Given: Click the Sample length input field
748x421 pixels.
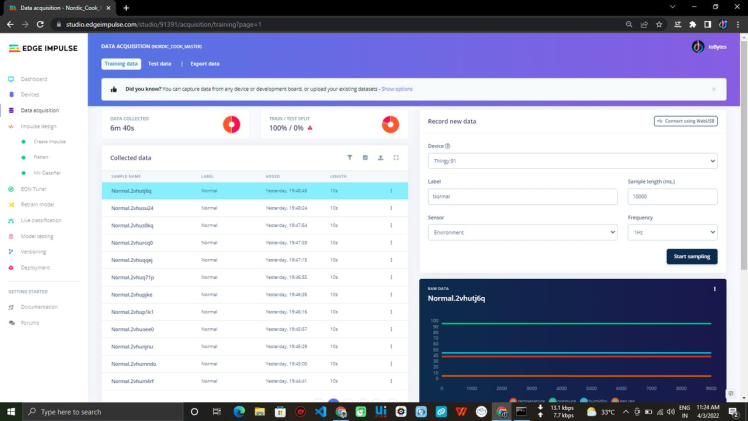Looking at the screenshot, I should click(x=671, y=197).
